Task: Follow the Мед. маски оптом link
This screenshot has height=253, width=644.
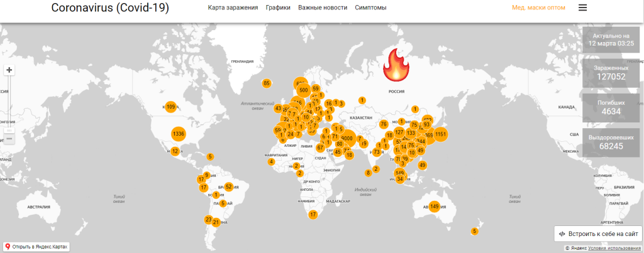Action: point(538,8)
